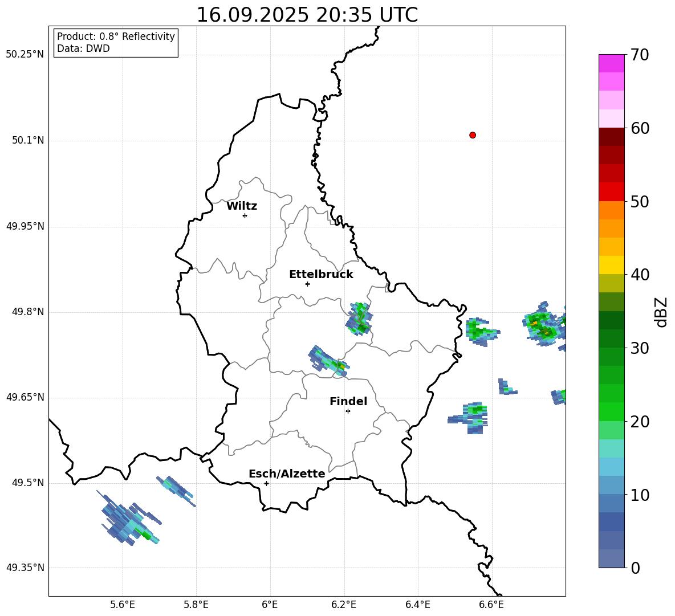The image size is (675, 616).
Task: Click the dark red colorbar segment below 60
Action: pos(611,137)
